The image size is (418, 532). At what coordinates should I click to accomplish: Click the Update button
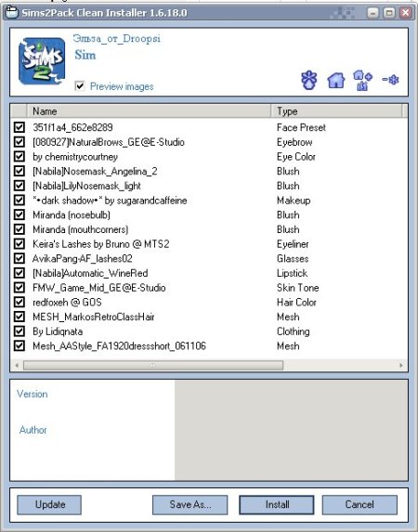49,505
